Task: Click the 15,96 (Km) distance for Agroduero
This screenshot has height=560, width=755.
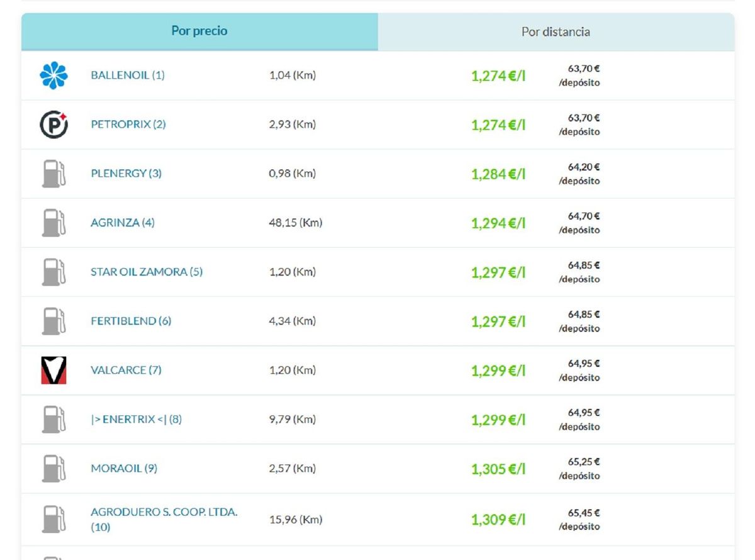Action: coord(296,519)
